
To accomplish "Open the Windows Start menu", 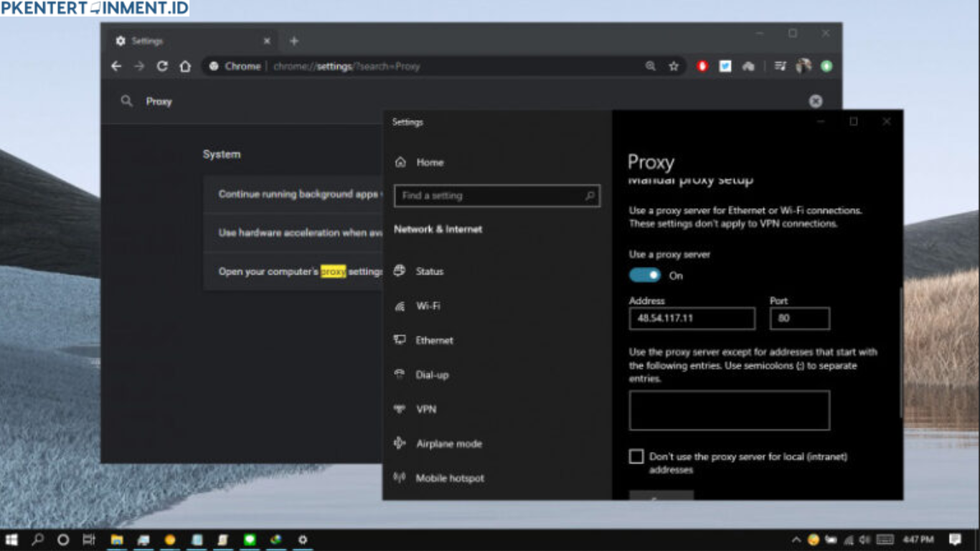I will click(11, 540).
